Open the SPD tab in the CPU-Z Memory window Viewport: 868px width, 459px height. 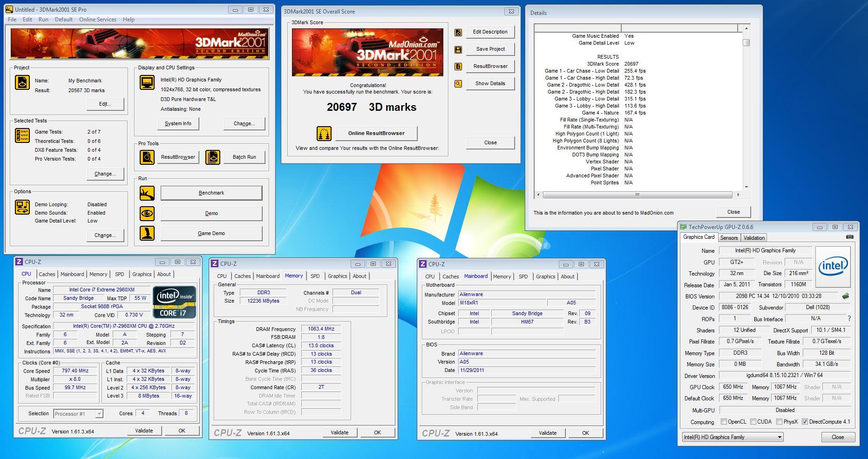coord(315,276)
